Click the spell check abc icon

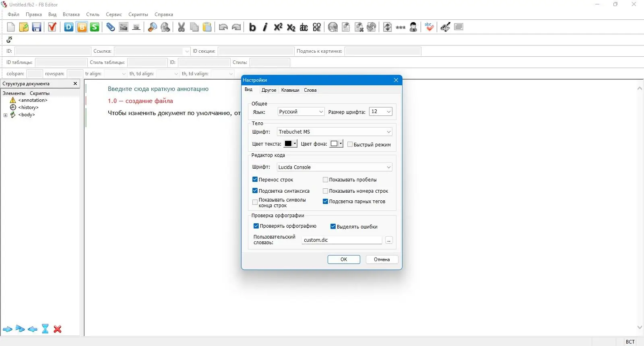[x=429, y=27]
